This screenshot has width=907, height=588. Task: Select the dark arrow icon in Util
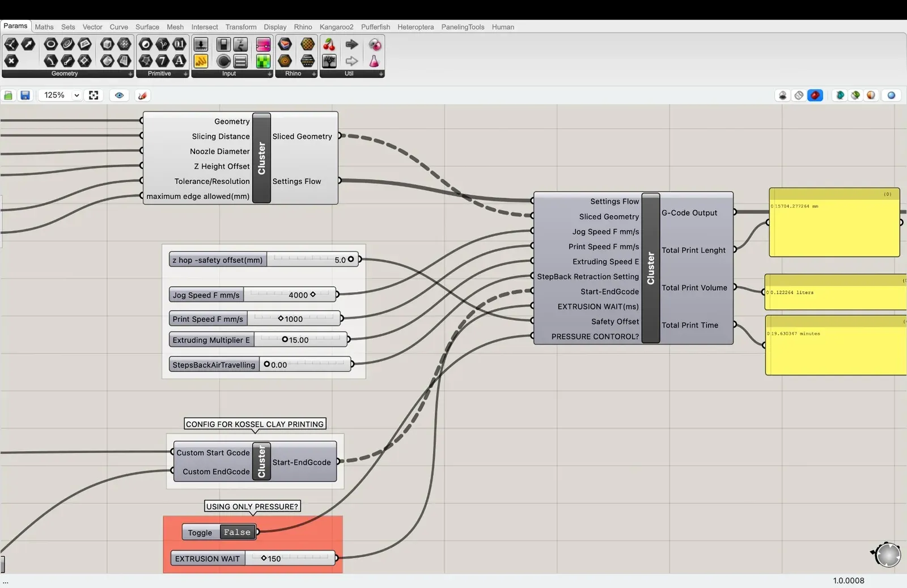coord(352,44)
